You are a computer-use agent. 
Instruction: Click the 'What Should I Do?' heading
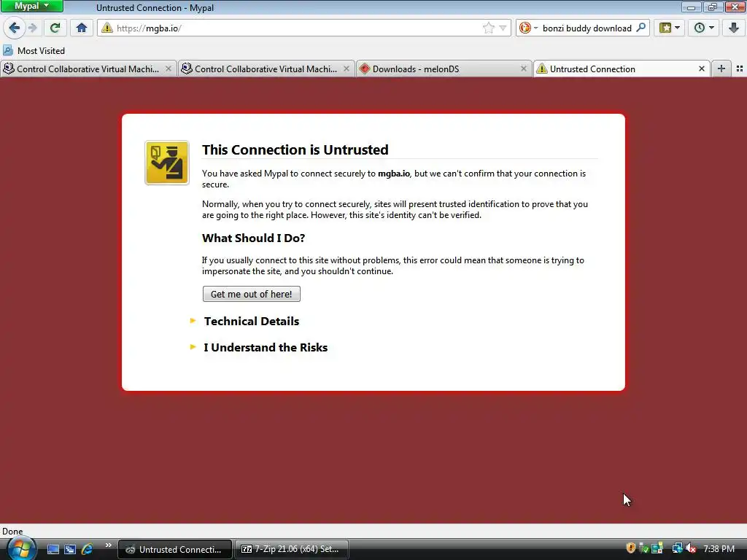point(253,238)
